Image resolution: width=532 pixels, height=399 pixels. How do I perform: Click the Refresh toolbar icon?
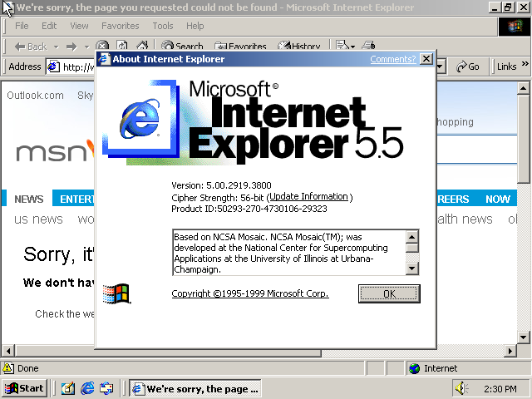(122, 46)
